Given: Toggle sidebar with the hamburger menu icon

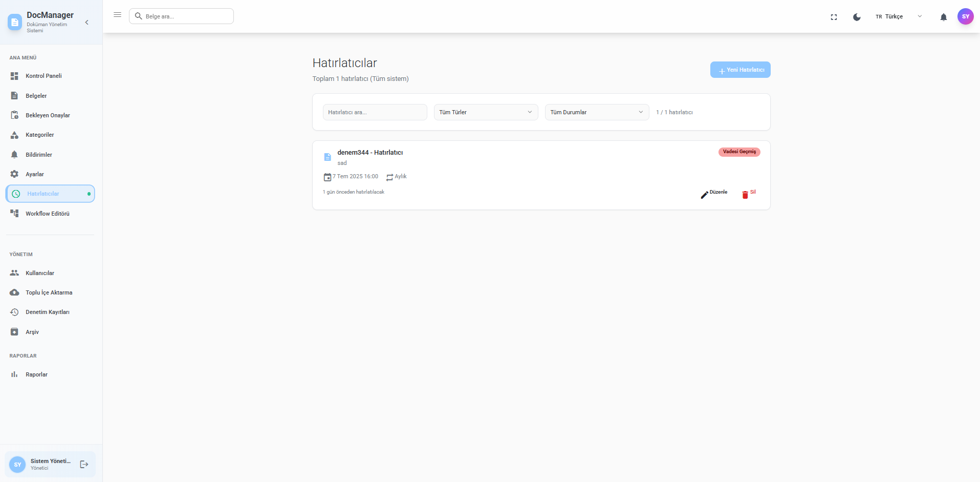Looking at the screenshot, I should pyautogui.click(x=117, y=15).
